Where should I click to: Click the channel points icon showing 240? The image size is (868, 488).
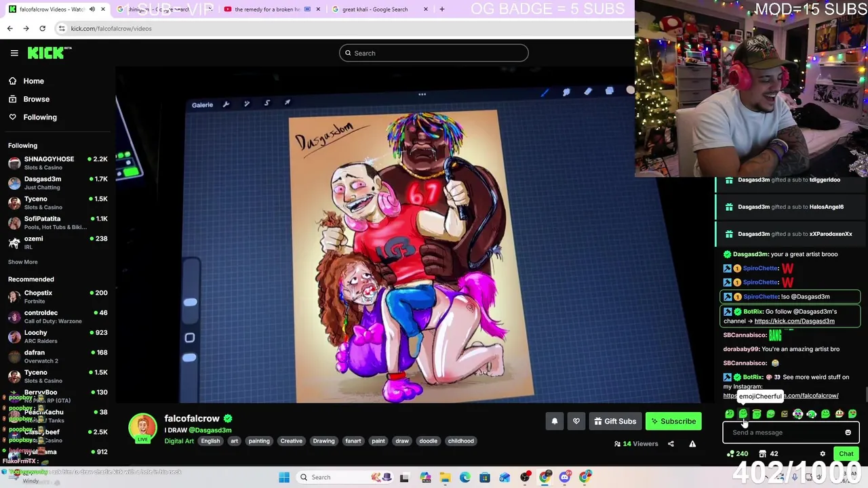[737, 454]
